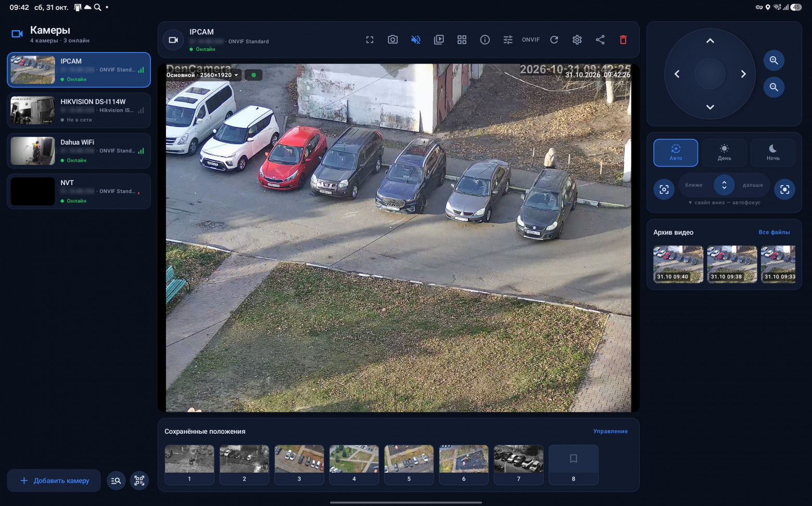The image size is (812, 506).
Task: Click focus icon left of ближе
Action: click(x=664, y=189)
